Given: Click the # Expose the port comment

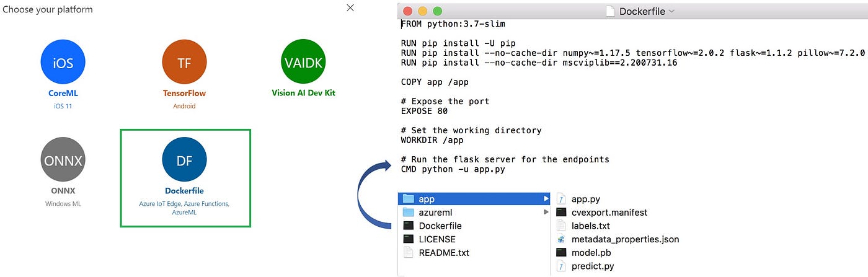Looking at the screenshot, I should click(445, 101).
